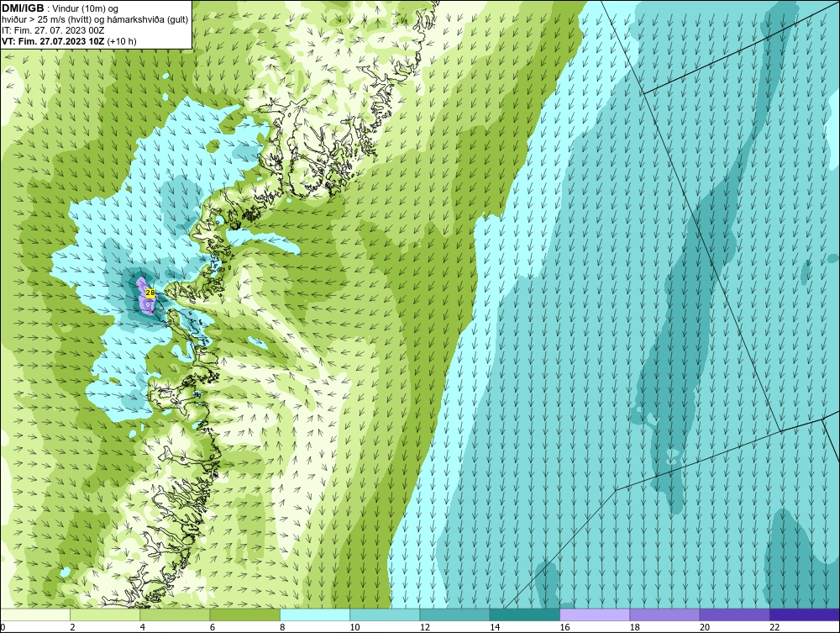Click the legend label 8
Image resolution: width=840 pixels, height=633 pixels.
[x=283, y=627]
